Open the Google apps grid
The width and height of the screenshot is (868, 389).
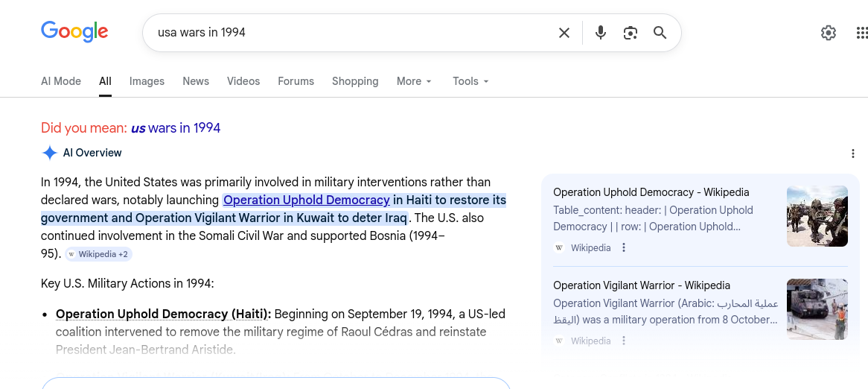pyautogui.click(x=861, y=33)
